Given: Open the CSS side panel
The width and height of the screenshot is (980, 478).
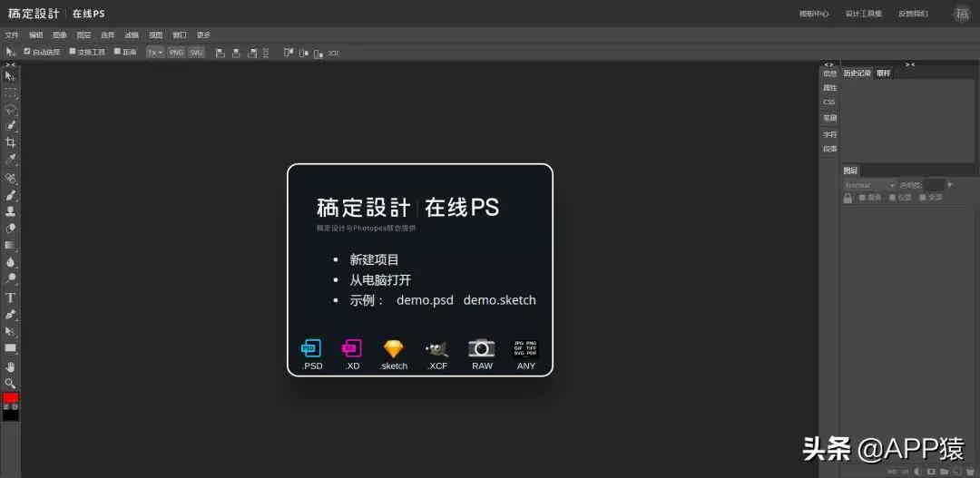Looking at the screenshot, I should coord(828,102).
